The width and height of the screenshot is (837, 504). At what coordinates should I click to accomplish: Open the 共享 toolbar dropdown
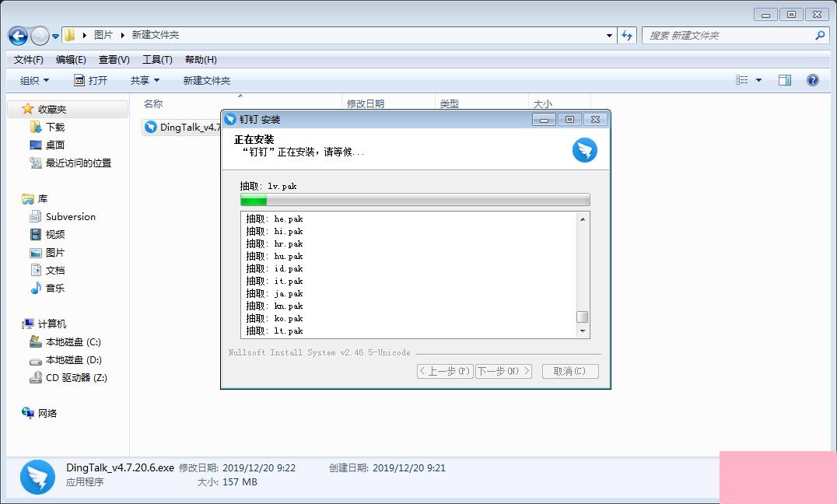pyautogui.click(x=145, y=81)
